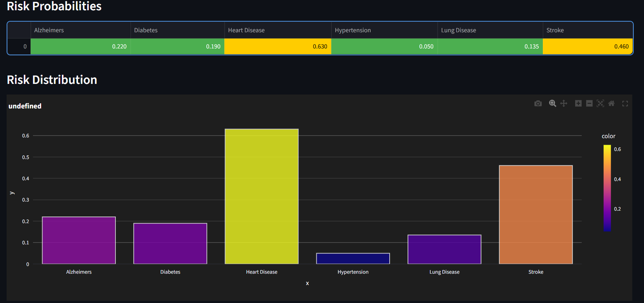The width and height of the screenshot is (644, 303).
Task: Click Autoscale icon in chart toolbar
Action: (x=600, y=104)
